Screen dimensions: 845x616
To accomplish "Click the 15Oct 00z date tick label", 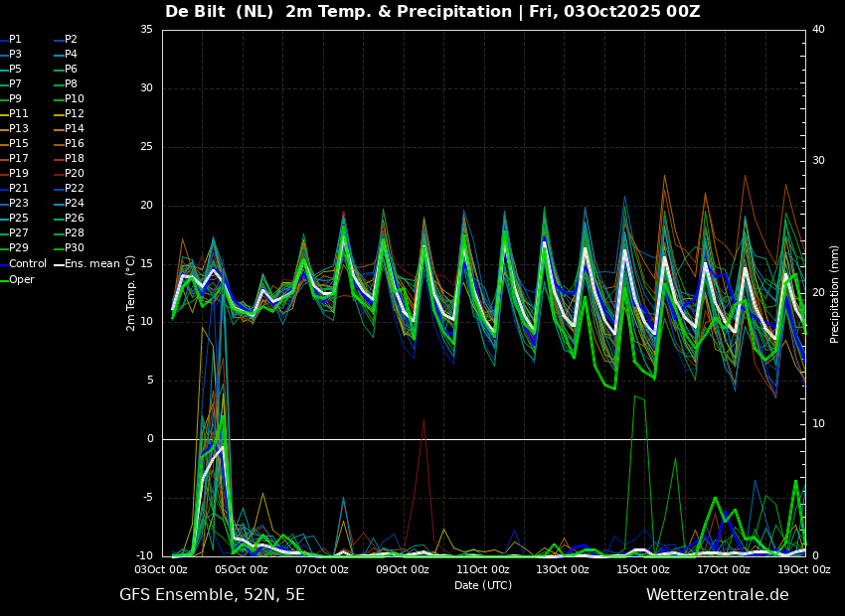I will [x=643, y=570].
